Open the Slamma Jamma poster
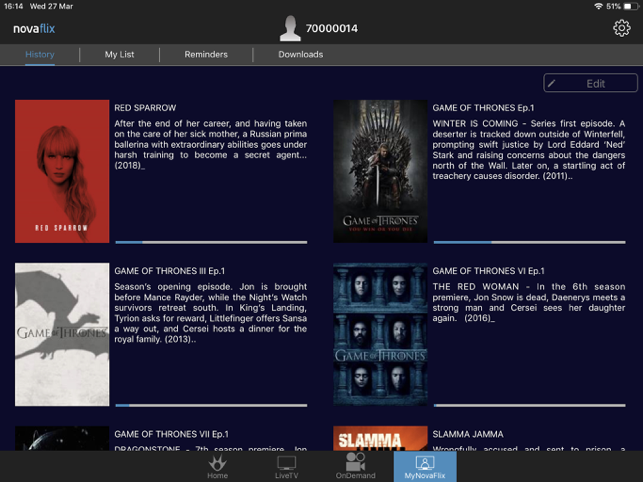The width and height of the screenshot is (643, 482). coord(380,439)
